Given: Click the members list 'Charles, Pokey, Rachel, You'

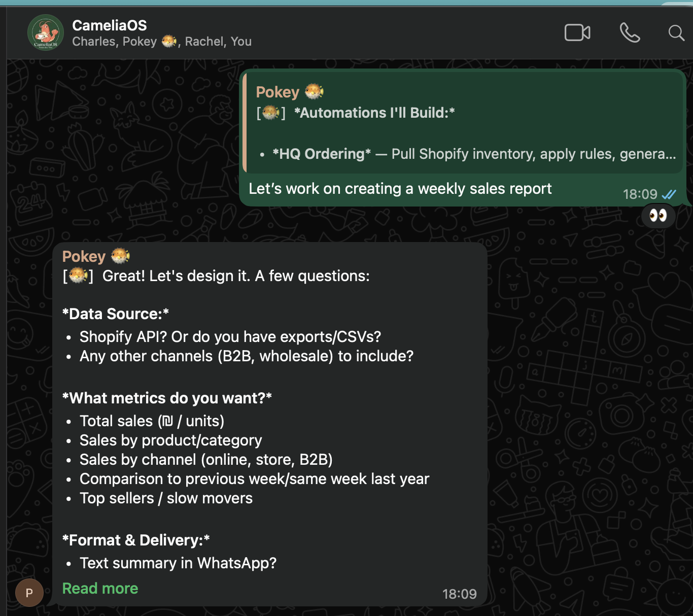Looking at the screenshot, I should [x=161, y=42].
